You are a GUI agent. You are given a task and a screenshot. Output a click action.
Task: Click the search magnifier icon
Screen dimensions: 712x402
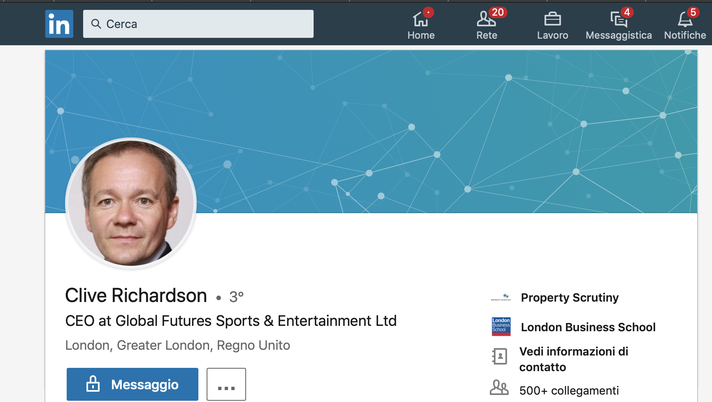click(x=96, y=24)
